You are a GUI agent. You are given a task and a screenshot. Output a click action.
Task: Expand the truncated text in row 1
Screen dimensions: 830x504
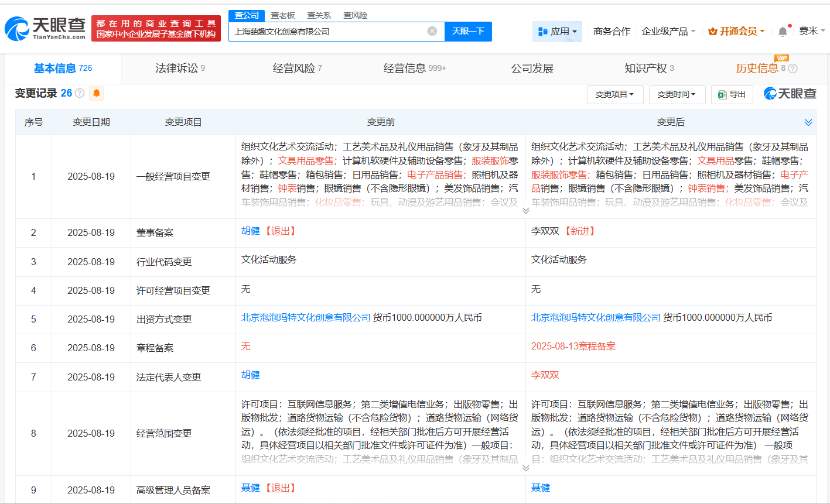(525, 211)
